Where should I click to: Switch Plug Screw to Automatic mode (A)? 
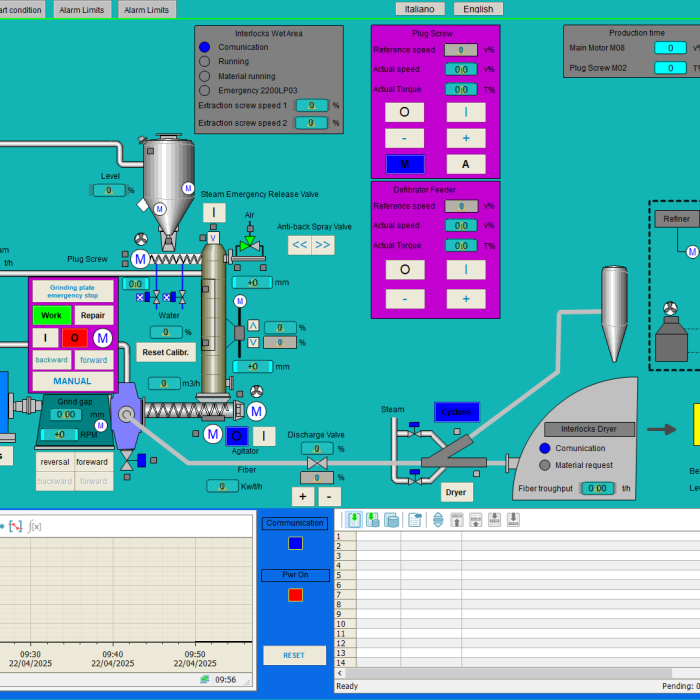(x=465, y=164)
